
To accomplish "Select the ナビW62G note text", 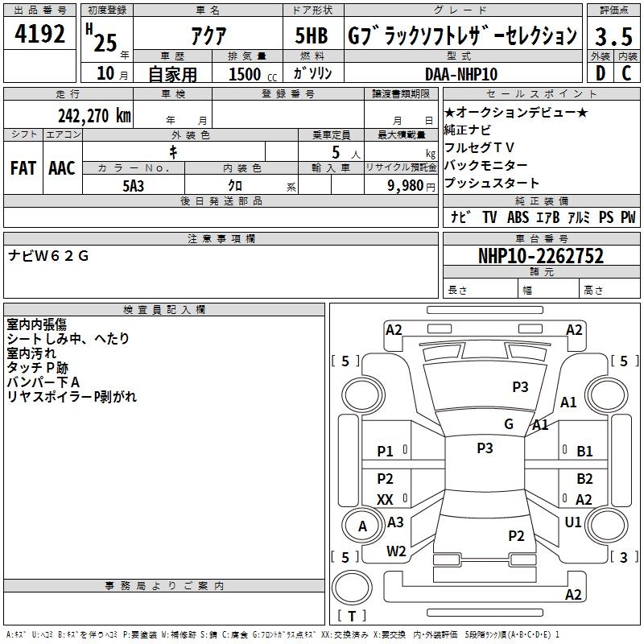I will (48, 256).
